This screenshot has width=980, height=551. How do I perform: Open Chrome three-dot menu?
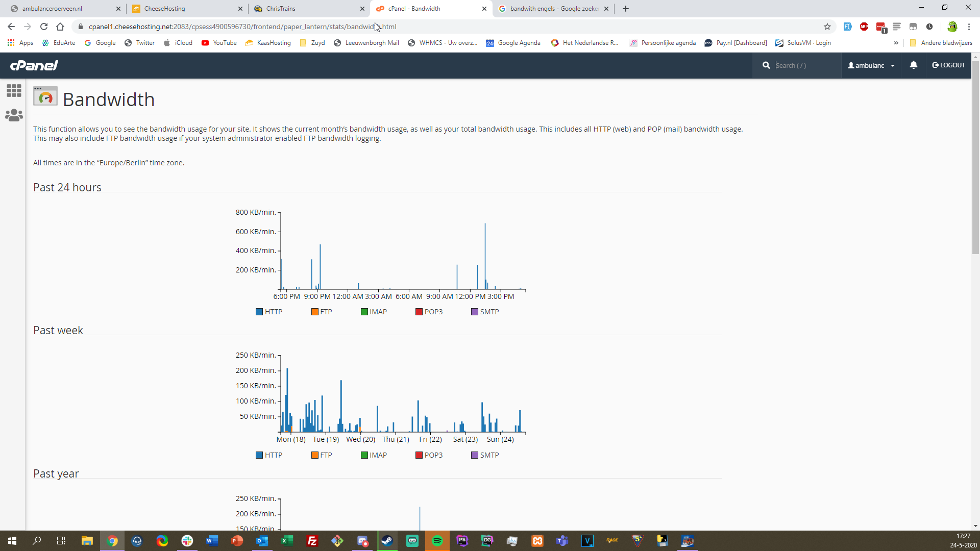969,27
